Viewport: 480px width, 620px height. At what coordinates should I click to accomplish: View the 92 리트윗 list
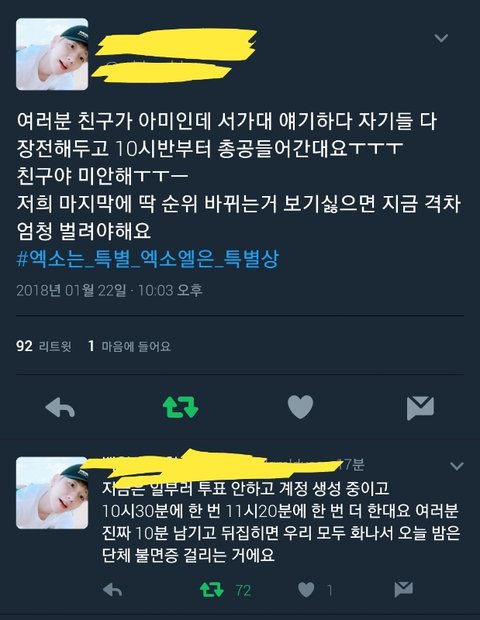[43, 346]
